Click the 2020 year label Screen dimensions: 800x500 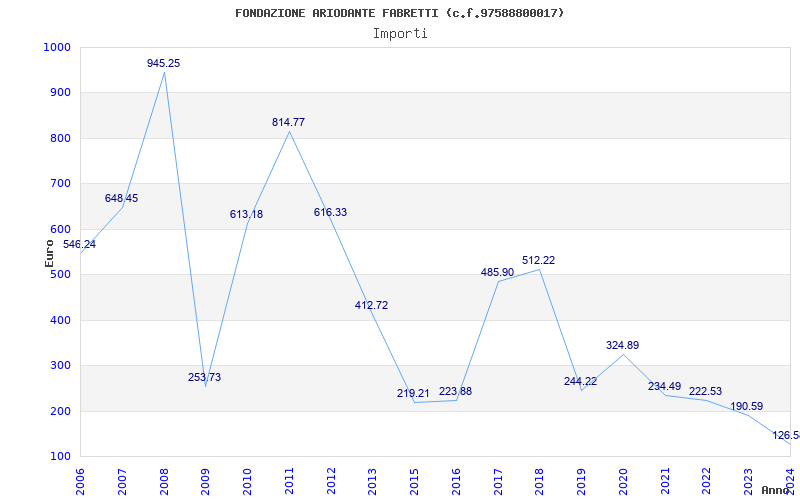pyautogui.click(x=623, y=481)
